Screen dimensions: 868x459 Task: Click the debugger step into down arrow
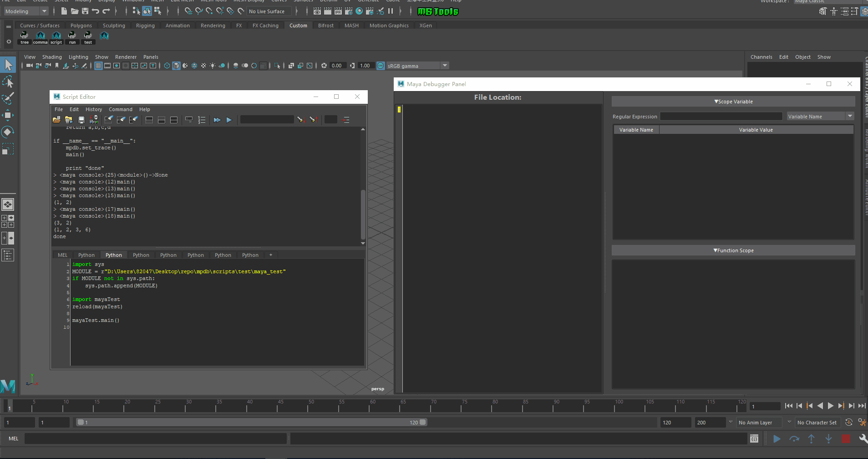pyautogui.click(x=829, y=439)
